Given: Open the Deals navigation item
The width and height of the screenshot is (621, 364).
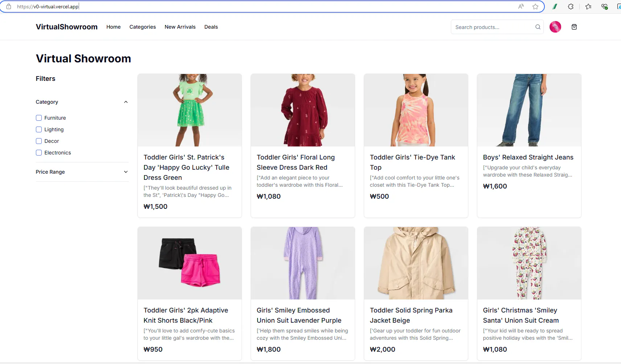Looking at the screenshot, I should coord(211,27).
